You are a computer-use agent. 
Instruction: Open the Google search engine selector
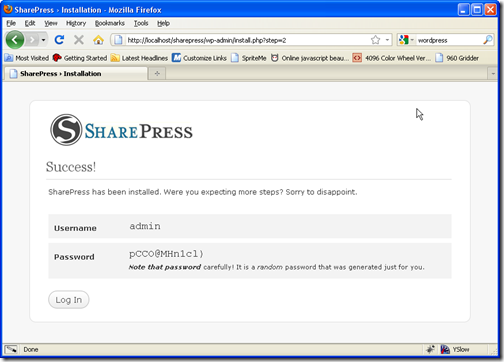pyautogui.click(x=406, y=40)
